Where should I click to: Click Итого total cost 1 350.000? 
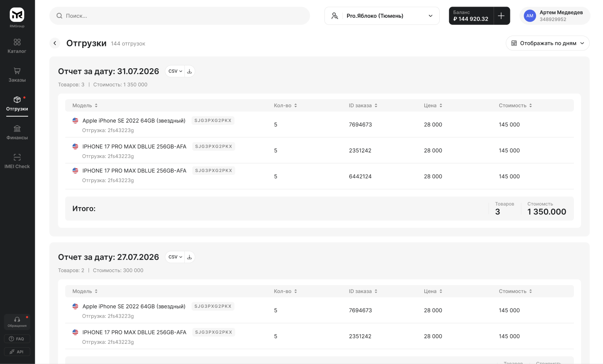547,212
